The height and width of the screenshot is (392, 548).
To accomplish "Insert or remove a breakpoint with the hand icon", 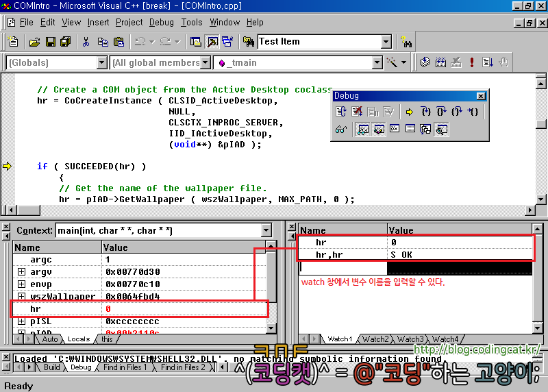I will [503, 62].
